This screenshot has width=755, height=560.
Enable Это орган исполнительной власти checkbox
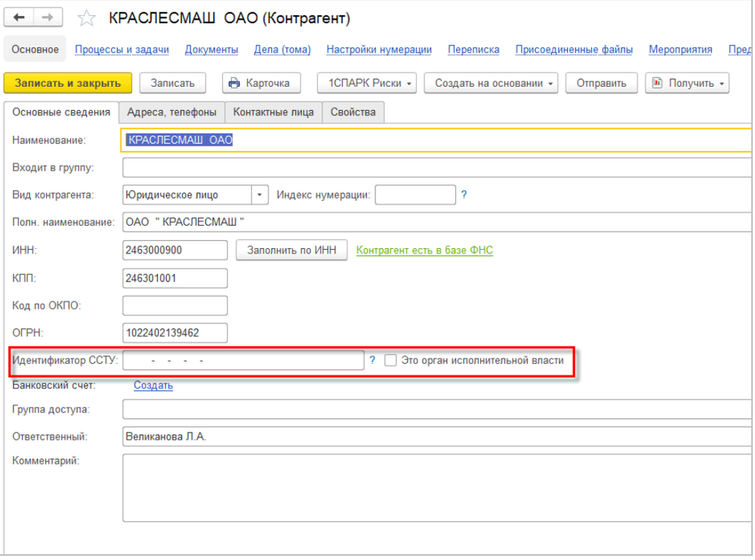click(x=390, y=360)
